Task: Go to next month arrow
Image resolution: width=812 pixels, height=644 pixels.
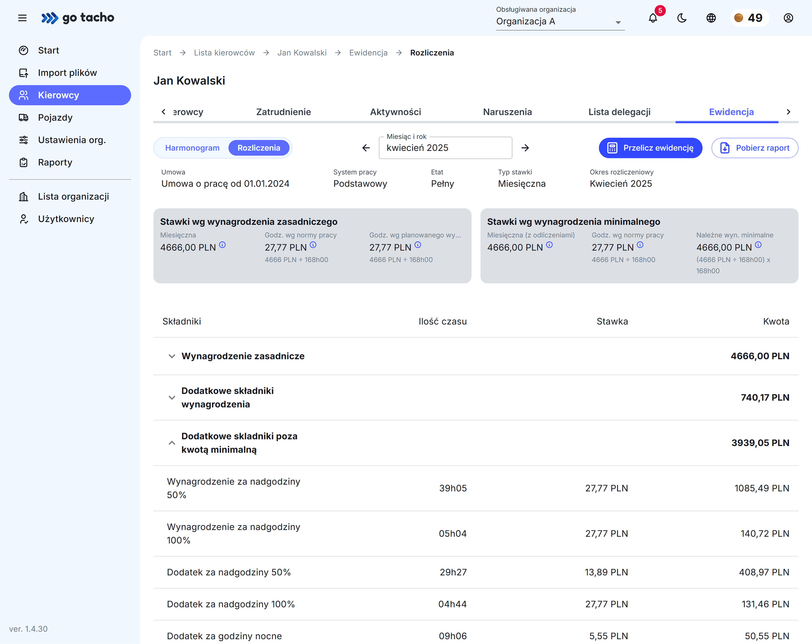Action: tap(525, 148)
